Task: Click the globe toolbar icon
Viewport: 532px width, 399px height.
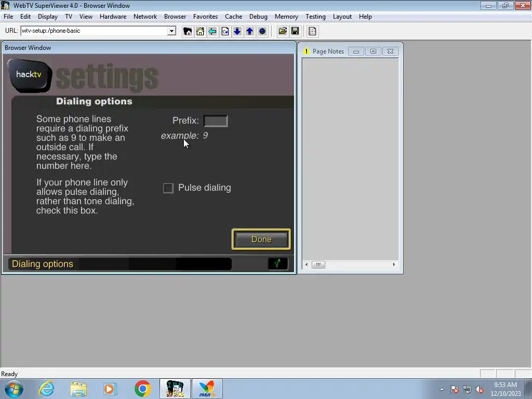Action: pos(262,31)
